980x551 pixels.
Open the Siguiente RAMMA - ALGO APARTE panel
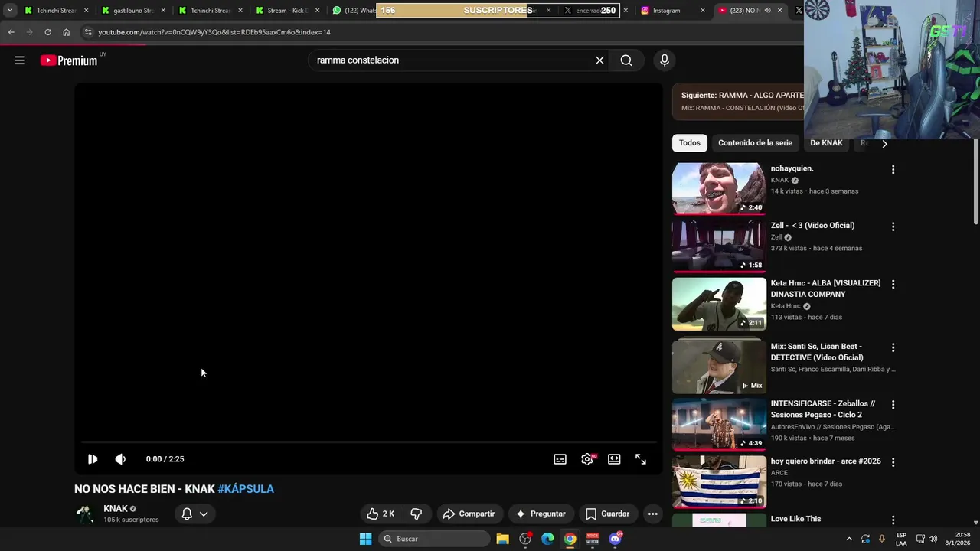pyautogui.click(x=739, y=102)
